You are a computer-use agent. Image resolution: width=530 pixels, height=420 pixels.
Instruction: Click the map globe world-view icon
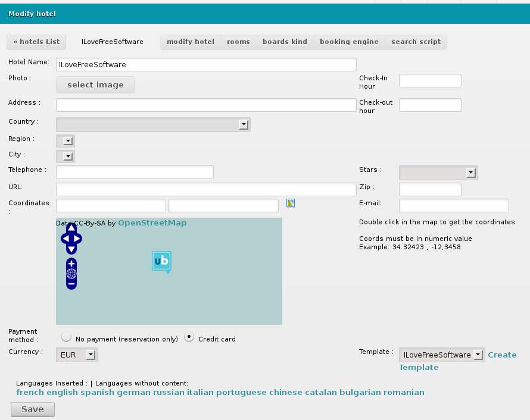click(x=71, y=274)
